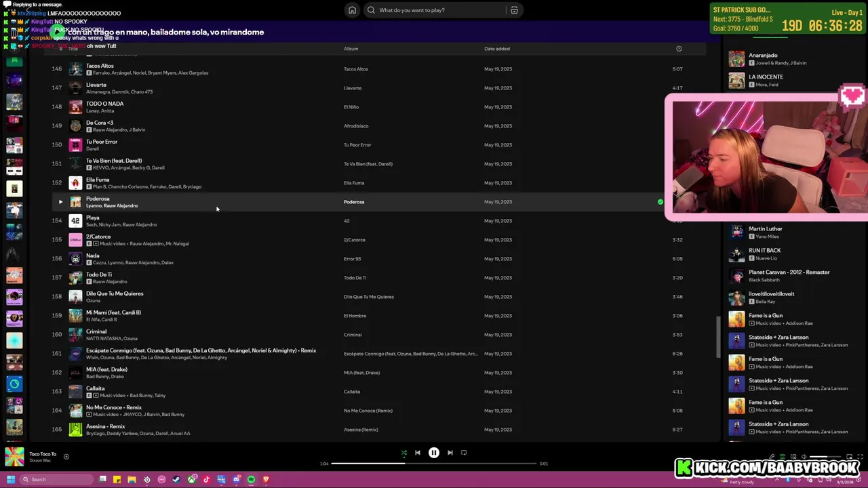Select 'iloveitiloveitiloveit' queue item
Screen dimensions: 868x488
tap(771, 294)
